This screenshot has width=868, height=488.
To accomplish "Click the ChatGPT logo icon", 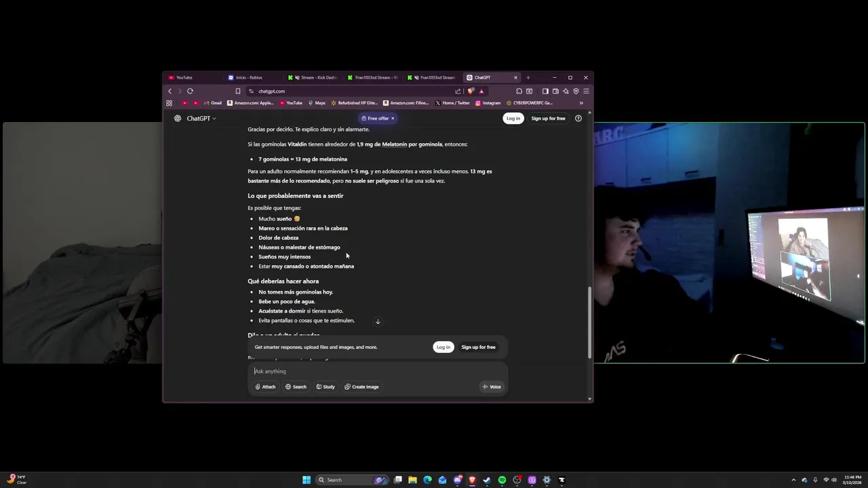I will (178, 118).
